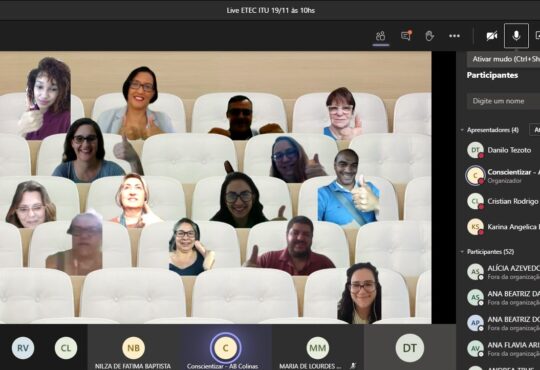The height and width of the screenshot is (370, 540).
Task: Raise your hand in the meeting
Action: 429,36
